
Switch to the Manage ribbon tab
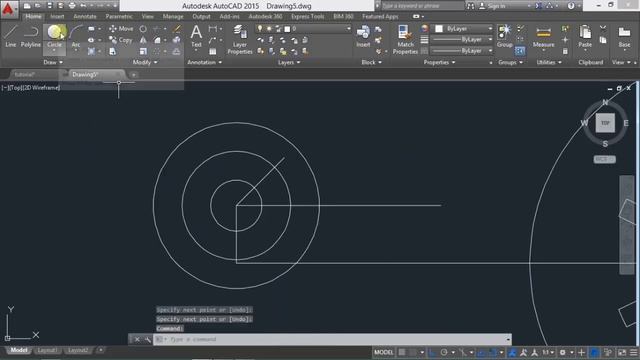(173, 16)
